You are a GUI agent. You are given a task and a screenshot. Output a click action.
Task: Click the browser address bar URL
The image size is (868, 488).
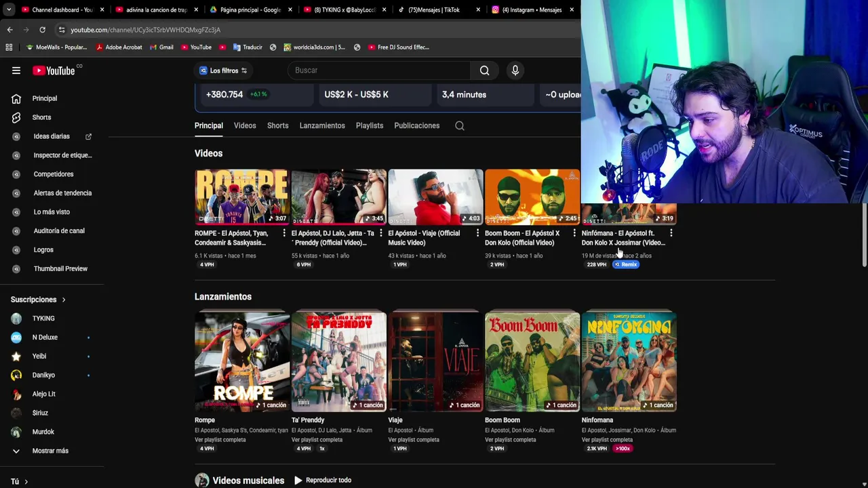145,30
